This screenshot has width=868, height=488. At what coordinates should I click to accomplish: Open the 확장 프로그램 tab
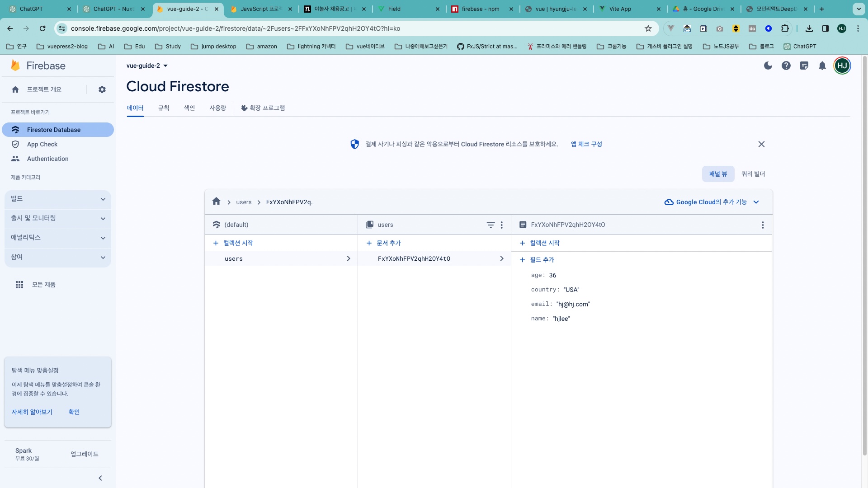pos(263,108)
